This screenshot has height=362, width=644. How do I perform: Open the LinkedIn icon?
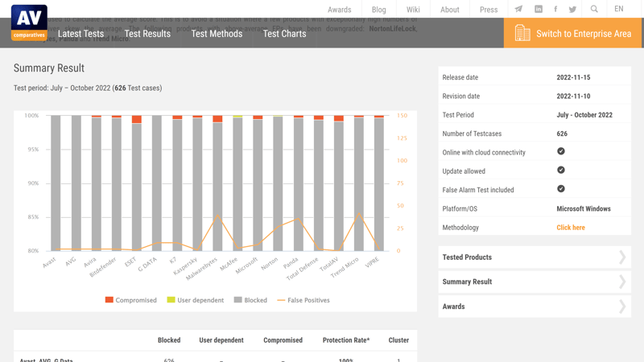click(x=538, y=9)
